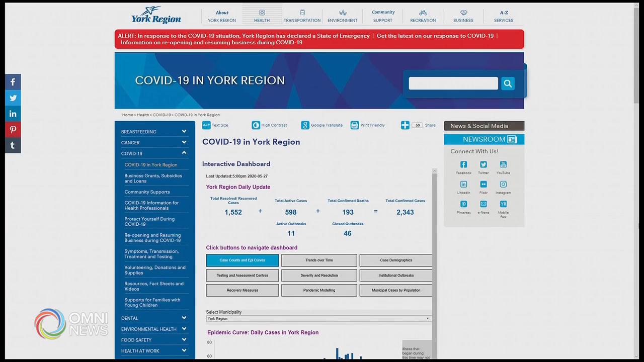
Task: Open Instagram icon under Connect With Us
Action: (x=503, y=185)
